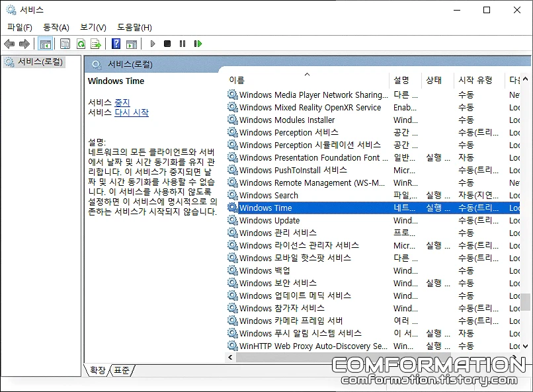Open the blue Help question mark icon
This screenshot has width=533, height=392.
116,44
